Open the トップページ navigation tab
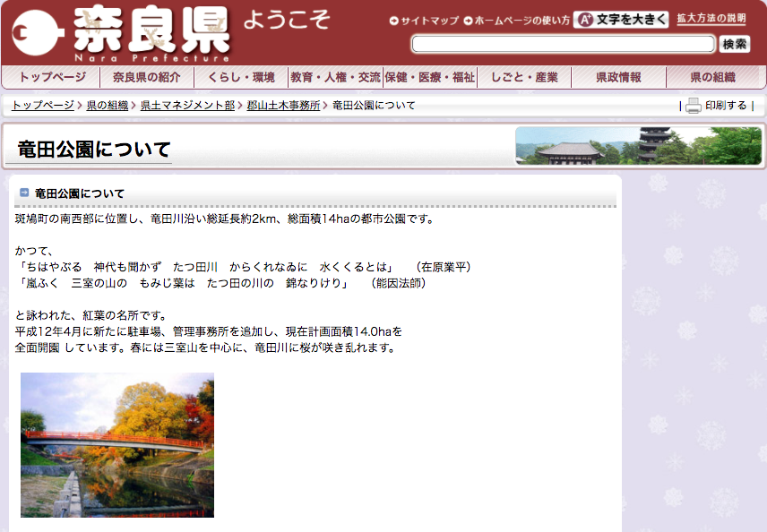Image resolution: width=767 pixels, height=532 pixels. tap(52, 77)
